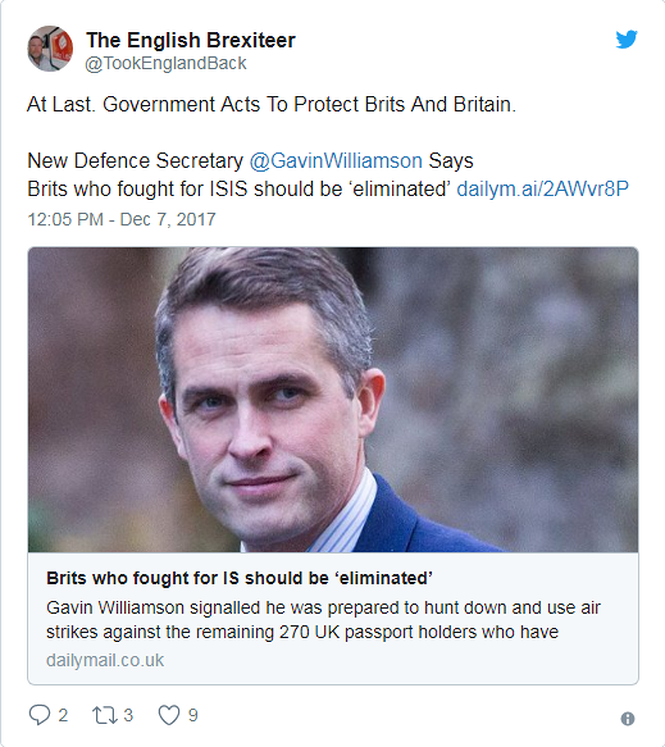Screen dimensions: 665x747
Task: Click the Gavin Williamson article photo
Action: coord(333,399)
